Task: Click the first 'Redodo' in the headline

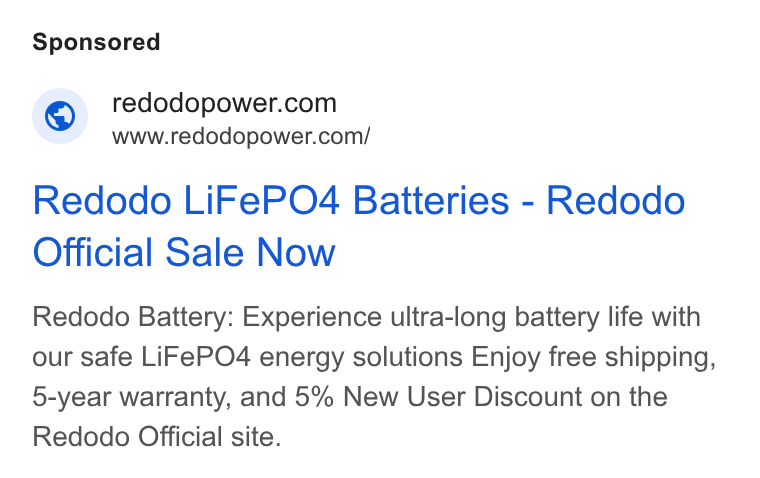Action: 102,200
